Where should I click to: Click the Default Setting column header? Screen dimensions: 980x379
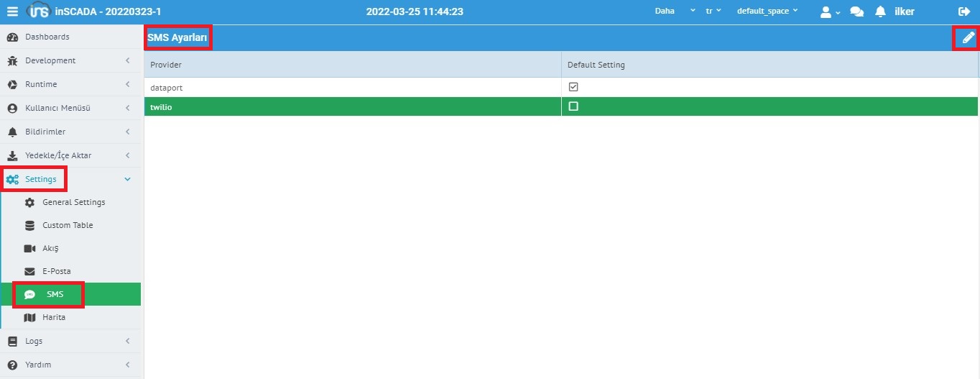[769, 65]
